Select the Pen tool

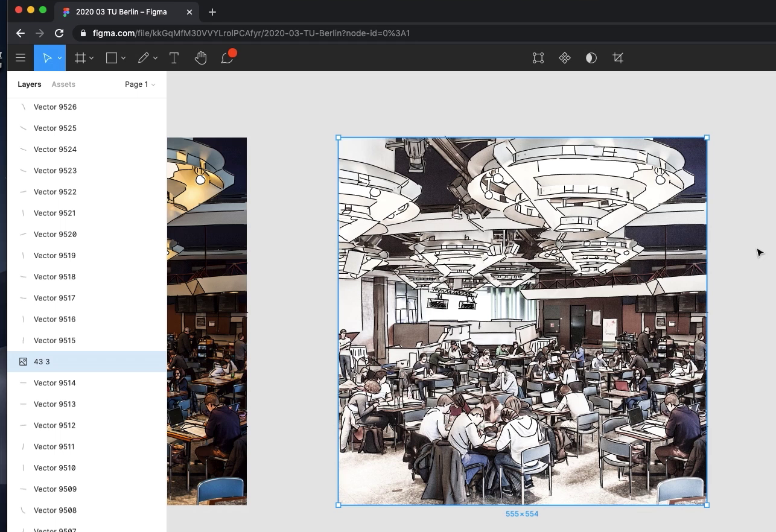click(143, 58)
